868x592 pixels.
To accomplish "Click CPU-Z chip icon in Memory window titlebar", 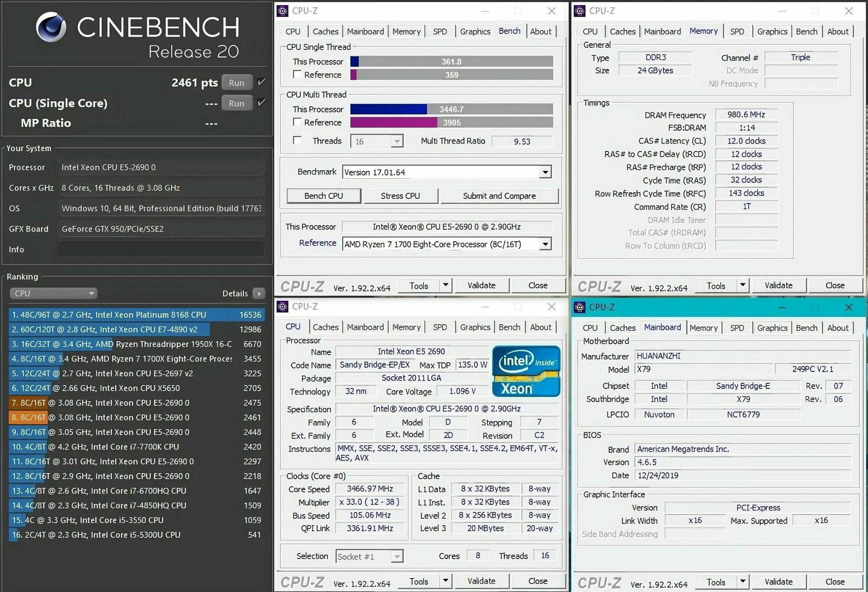I will (579, 11).
